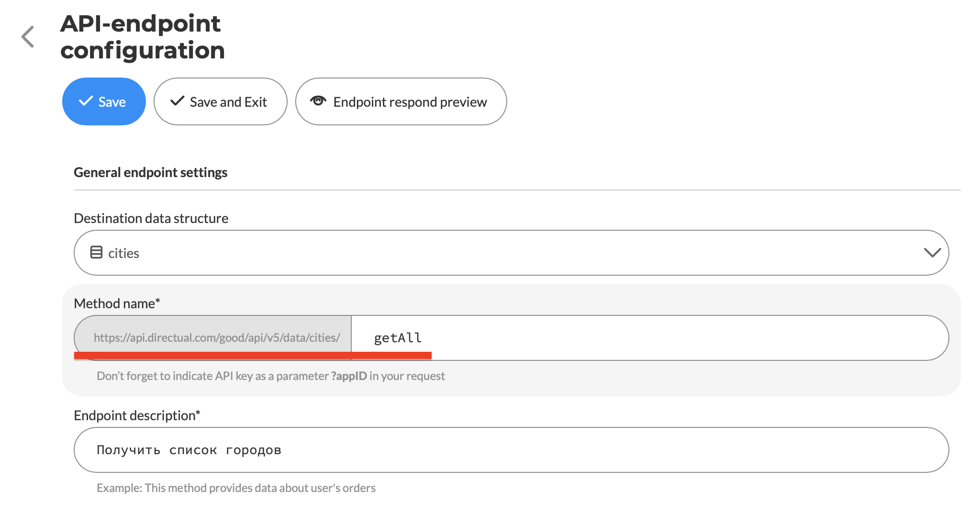Click the example hint about user's orders
Viewport: 980px width, 514px height.
(x=236, y=488)
